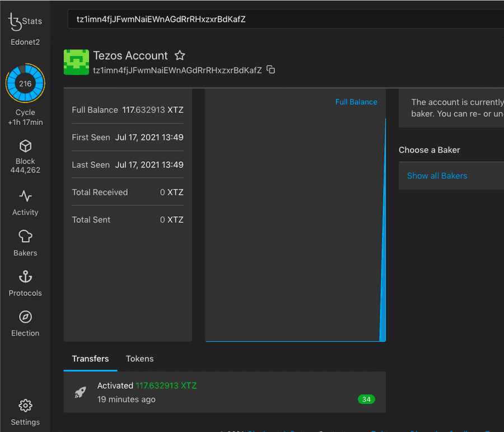
Task: Open the Activity pulse icon
Action: 25,196
